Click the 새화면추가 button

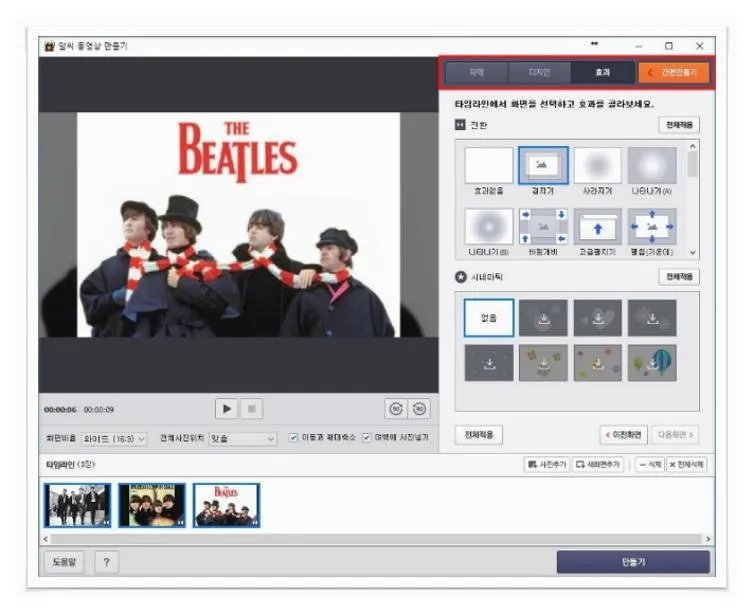click(598, 464)
